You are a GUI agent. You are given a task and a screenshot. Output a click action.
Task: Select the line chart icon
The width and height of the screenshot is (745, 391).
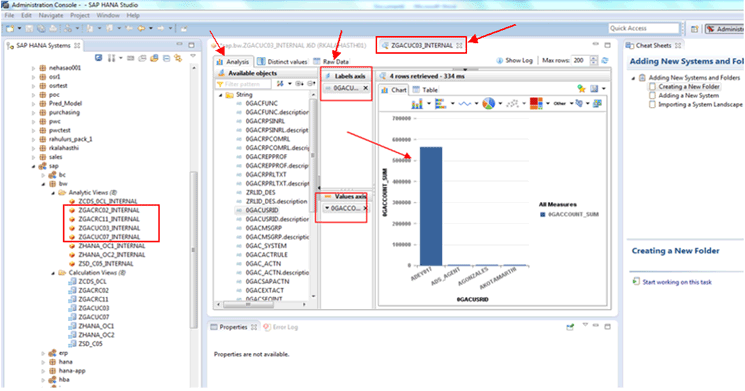click(465, 104)
